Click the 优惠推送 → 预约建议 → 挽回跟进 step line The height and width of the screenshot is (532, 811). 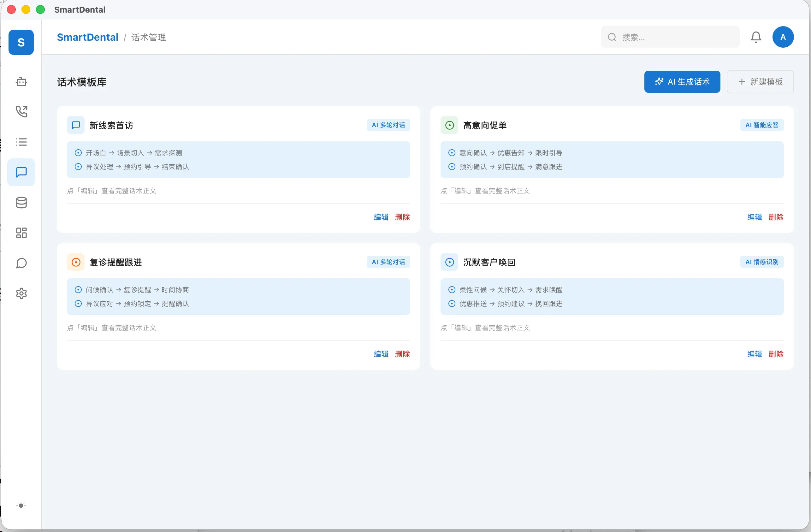click(x=511, y=304)
